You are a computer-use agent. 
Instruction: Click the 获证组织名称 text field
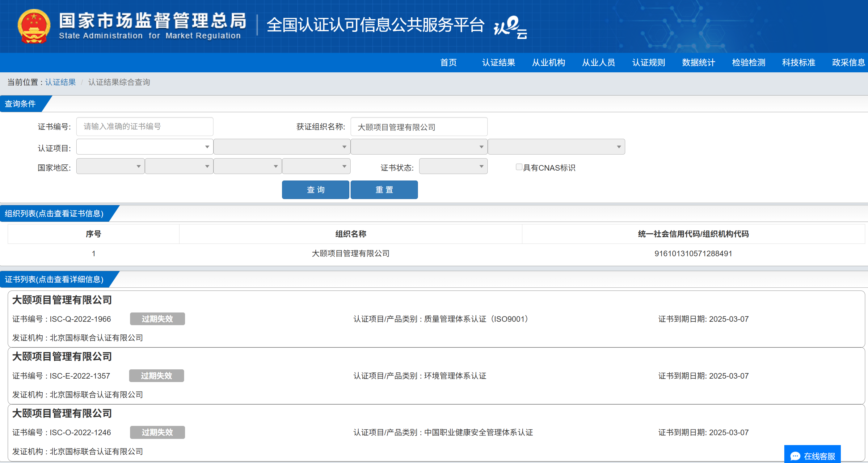[419, 127]
